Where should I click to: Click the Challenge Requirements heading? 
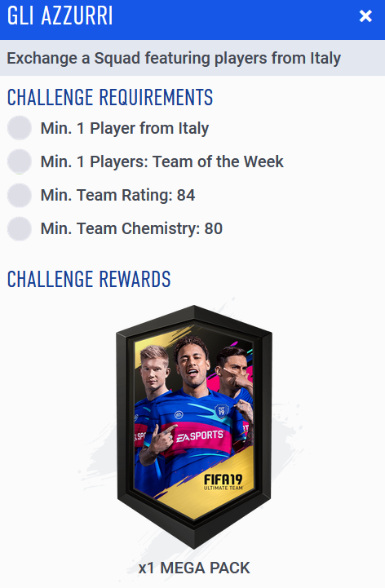tap(110, 98)
